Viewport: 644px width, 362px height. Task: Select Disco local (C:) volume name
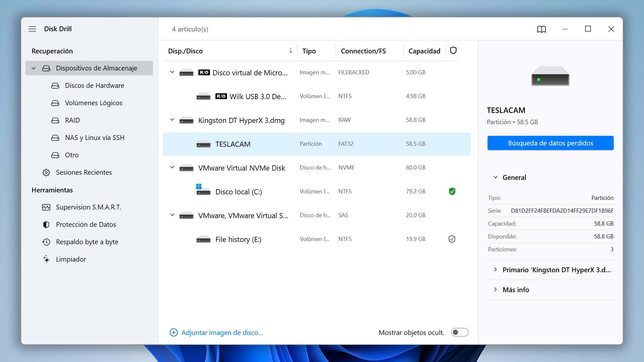[x=239, y=192]
